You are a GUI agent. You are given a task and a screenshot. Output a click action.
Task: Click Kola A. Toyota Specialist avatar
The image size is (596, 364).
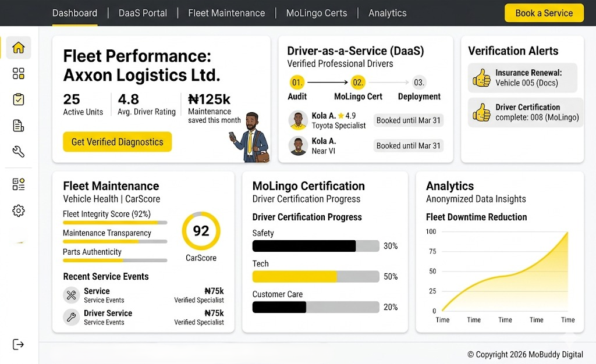coord(298,120)
